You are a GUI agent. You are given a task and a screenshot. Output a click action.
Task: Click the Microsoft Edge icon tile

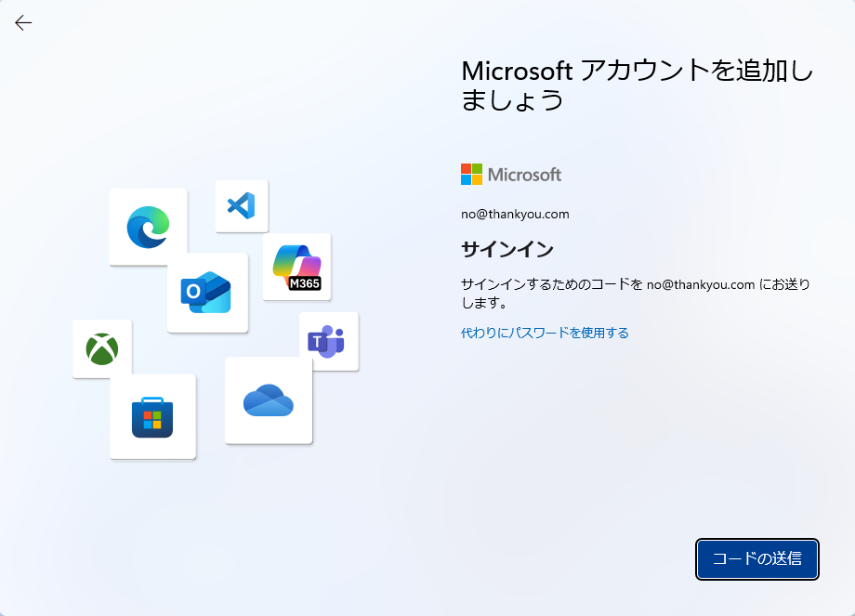click(148, 227)
